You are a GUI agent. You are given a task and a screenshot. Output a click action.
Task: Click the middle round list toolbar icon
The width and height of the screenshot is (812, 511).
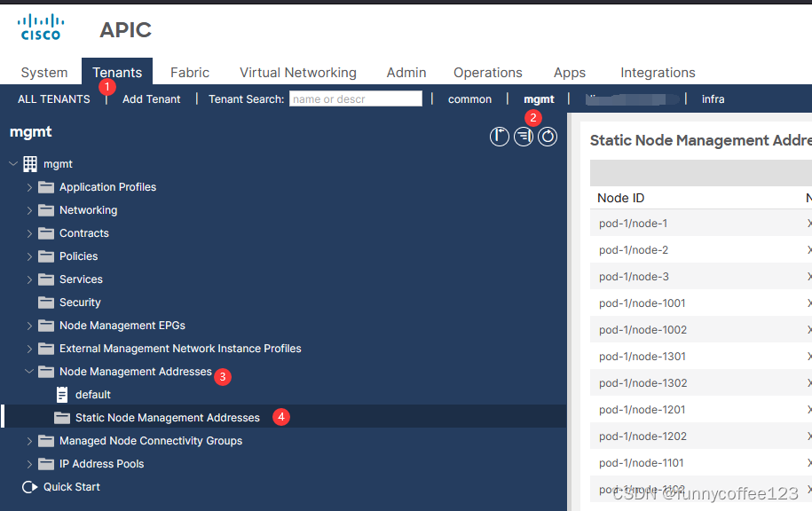524,137
